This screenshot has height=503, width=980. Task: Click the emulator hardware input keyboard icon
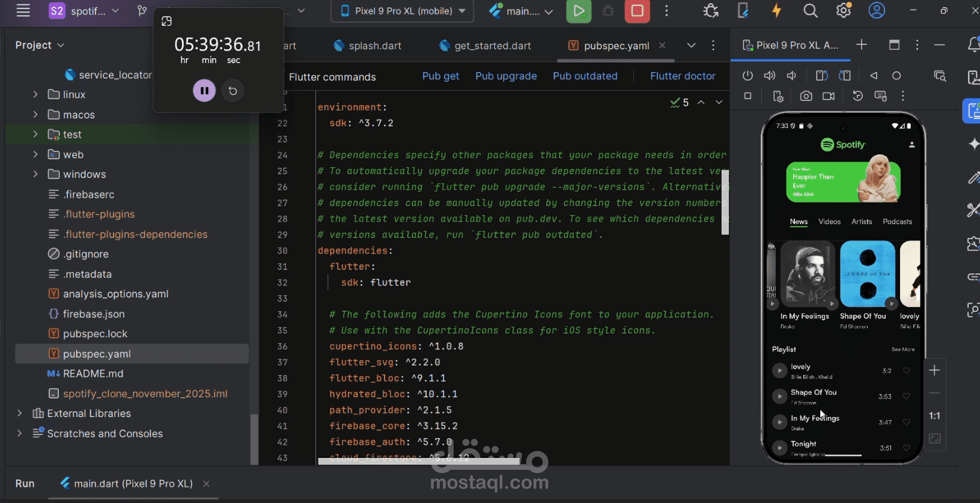(x=881, y=96)
